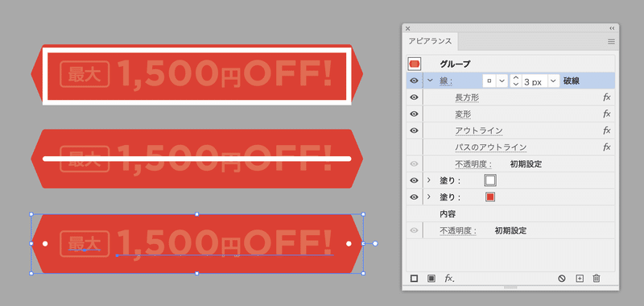Open the 変形 effect settings

(463, 114)
